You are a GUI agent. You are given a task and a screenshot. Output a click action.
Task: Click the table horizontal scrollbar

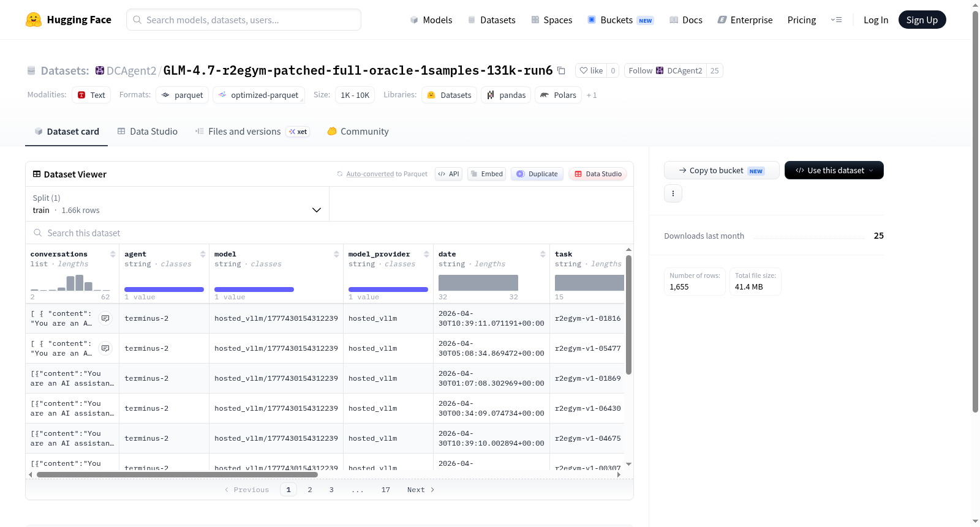(x=177, y=474)
